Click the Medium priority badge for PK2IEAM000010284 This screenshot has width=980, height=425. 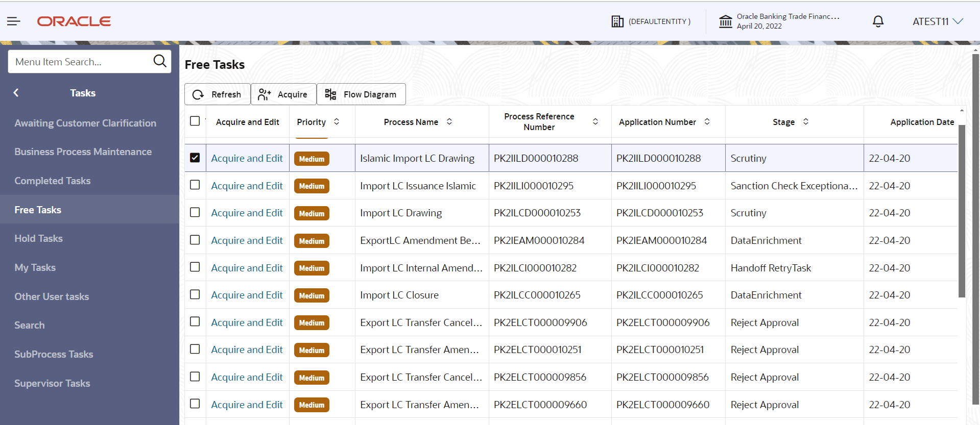[x=312, y=241]
